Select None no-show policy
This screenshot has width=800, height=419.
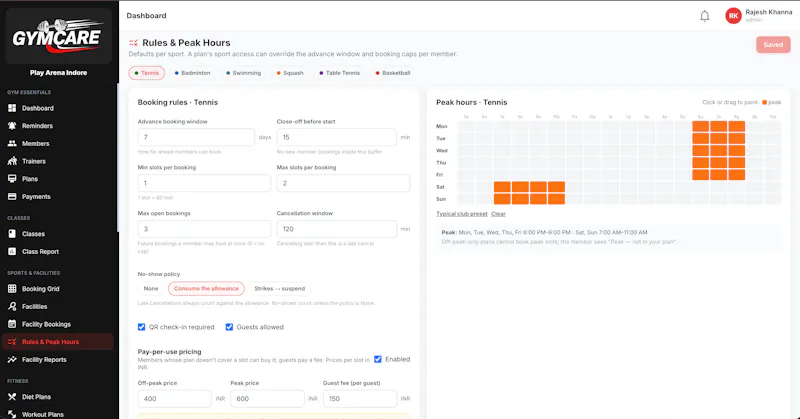tap(151, 289)
